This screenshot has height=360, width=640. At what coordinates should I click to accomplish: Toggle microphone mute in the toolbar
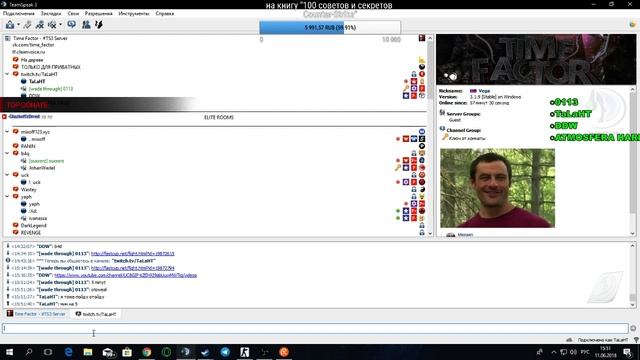pos(52,25)
